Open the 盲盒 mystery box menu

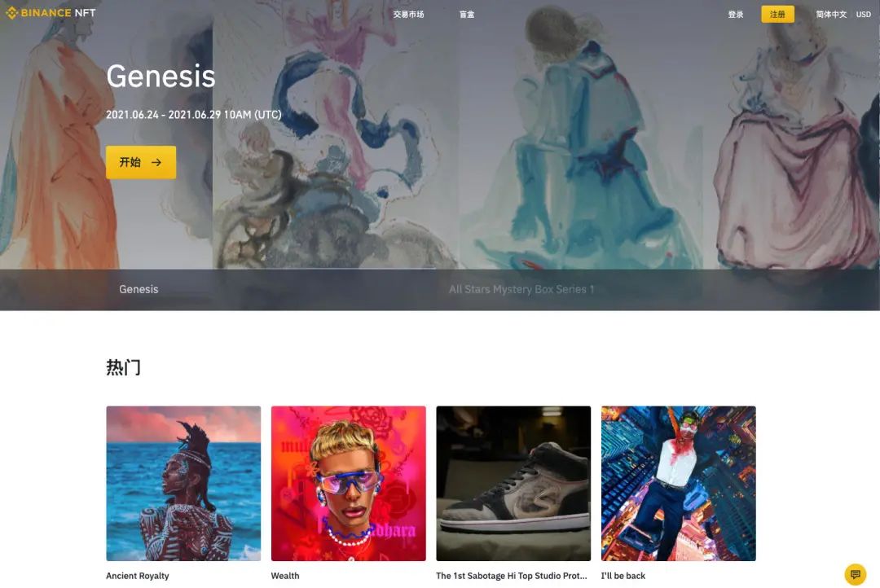tap(467, 14)
